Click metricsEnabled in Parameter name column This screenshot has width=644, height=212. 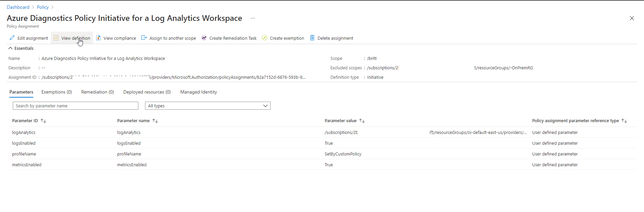[132, 165]
